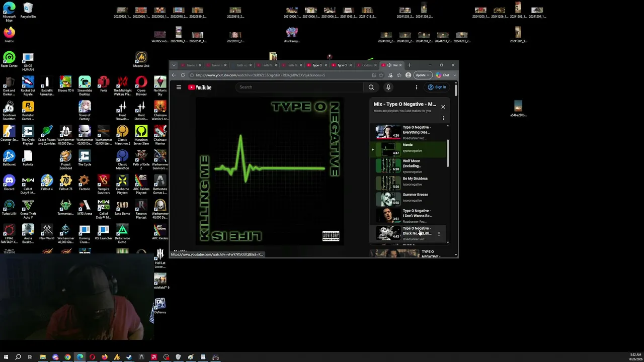Click the Edge Update button
644x362 pixels.
(423, 75)
